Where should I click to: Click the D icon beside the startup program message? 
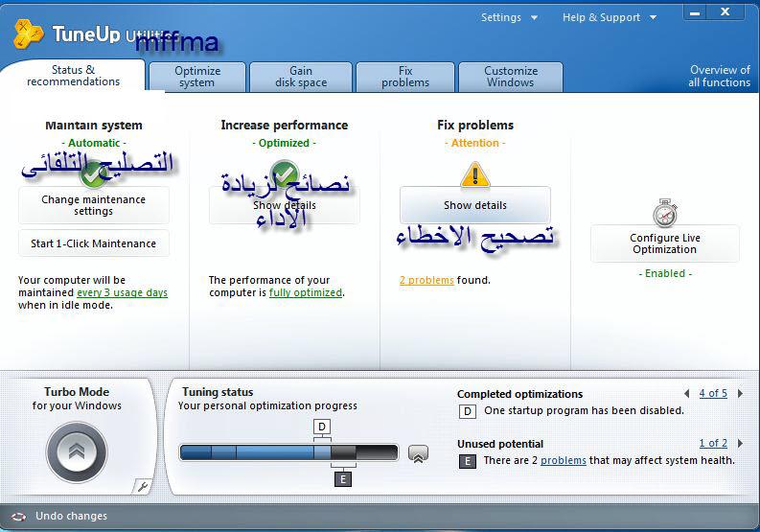[x=468, y=412]
